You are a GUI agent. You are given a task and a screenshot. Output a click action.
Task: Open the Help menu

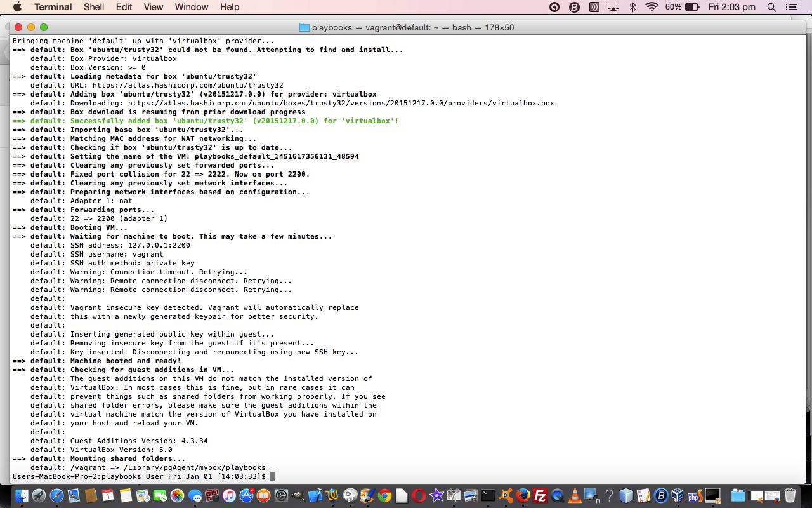point(230,7)
